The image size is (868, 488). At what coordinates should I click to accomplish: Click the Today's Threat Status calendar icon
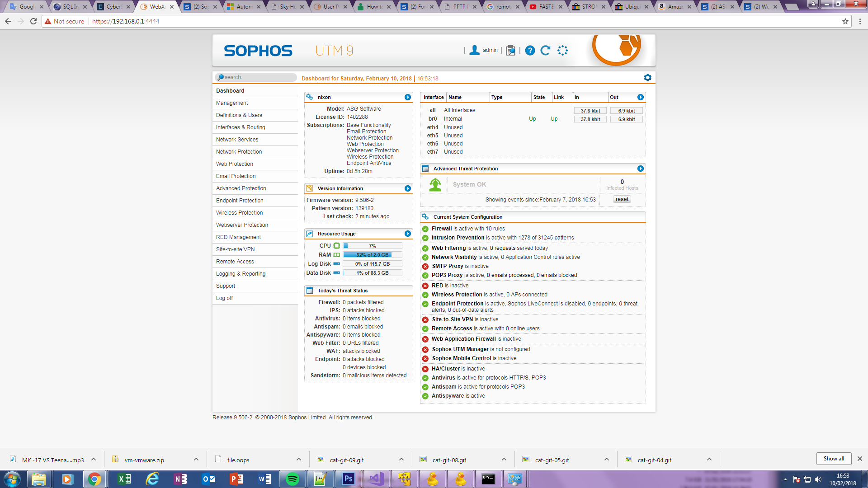(310, 291)
